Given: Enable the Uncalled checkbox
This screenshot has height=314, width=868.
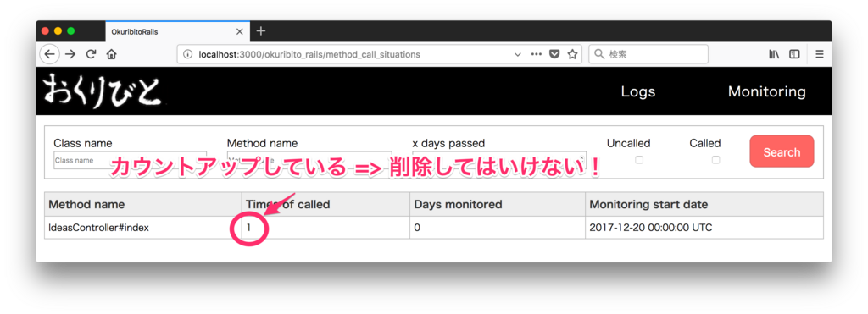Looking at the screenshot, I should point(639,160).
